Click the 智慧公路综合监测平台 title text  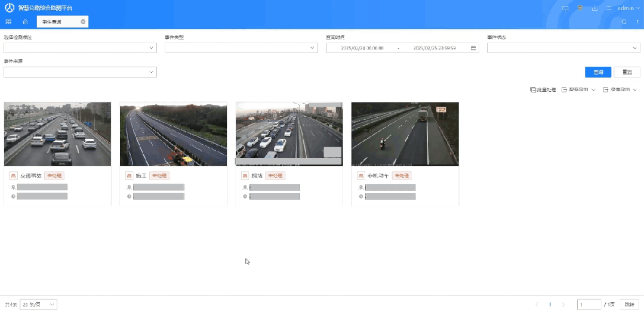point(45,8)
